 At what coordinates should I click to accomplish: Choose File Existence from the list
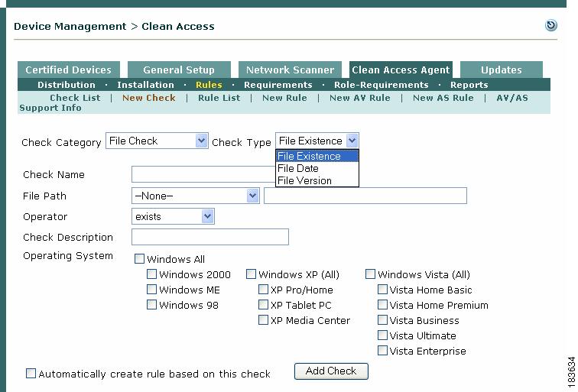point(317,156)
